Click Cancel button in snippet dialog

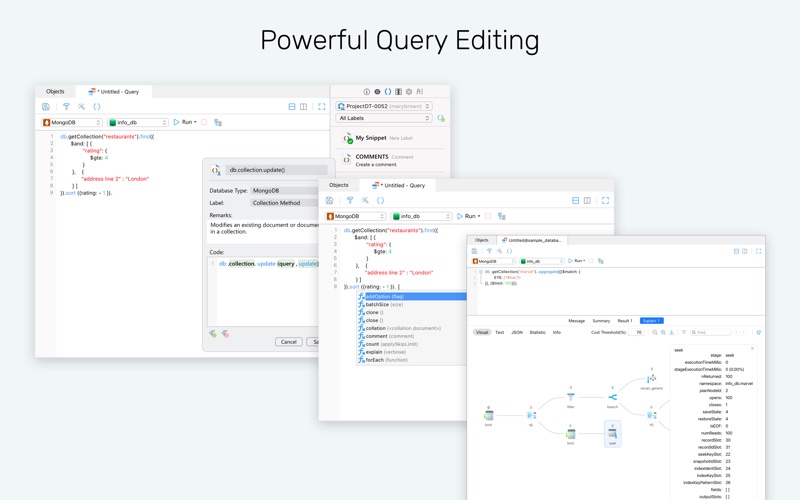[x=288, y=342]
